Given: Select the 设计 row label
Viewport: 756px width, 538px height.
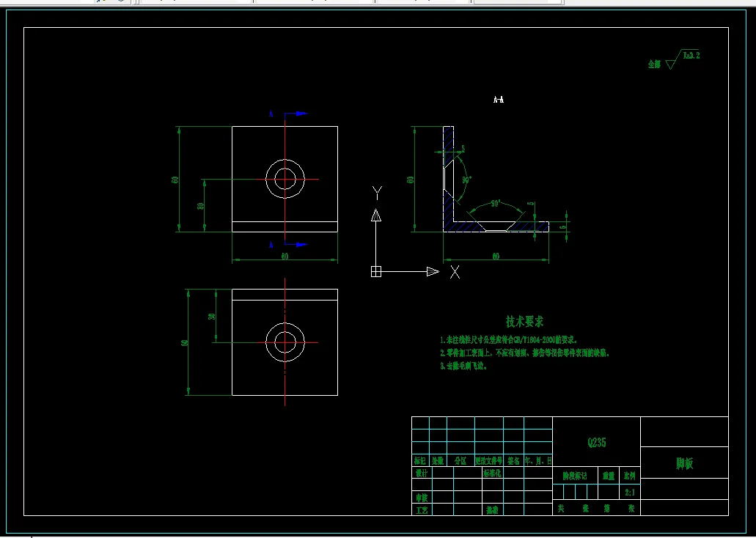Looking at the screenshot, I should [422, 473].
